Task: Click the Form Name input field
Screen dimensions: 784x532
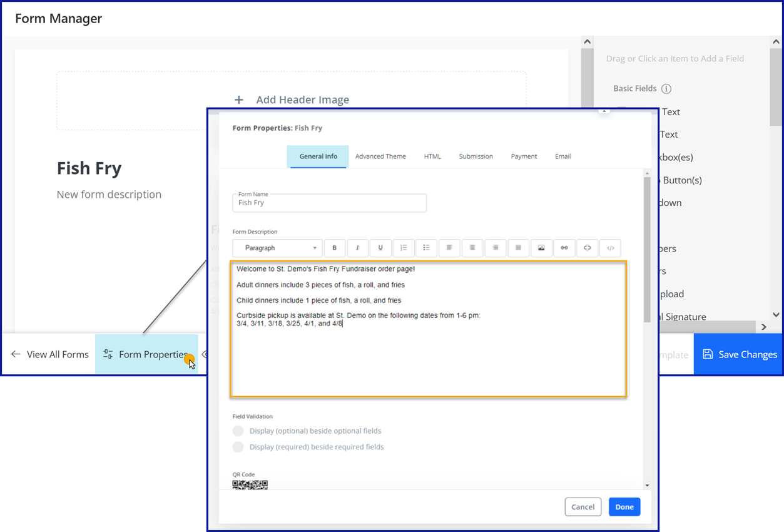Action: click(x=330, y=203)
